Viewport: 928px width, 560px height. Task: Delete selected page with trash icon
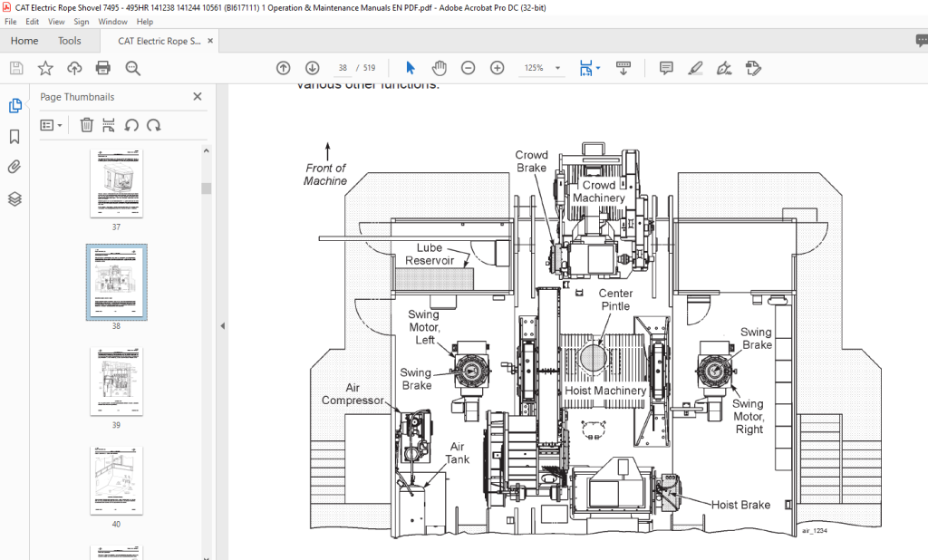(86, 125)
